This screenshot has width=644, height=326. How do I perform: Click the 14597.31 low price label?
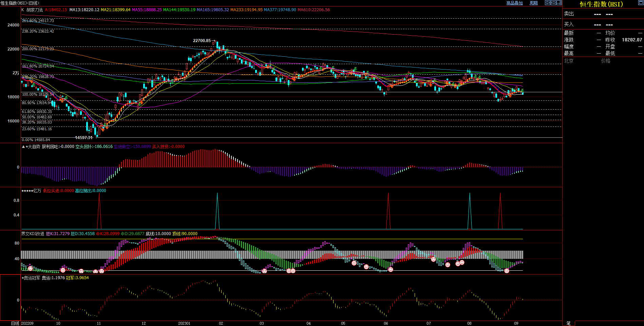pyautogui.click(x=83, y=138)
